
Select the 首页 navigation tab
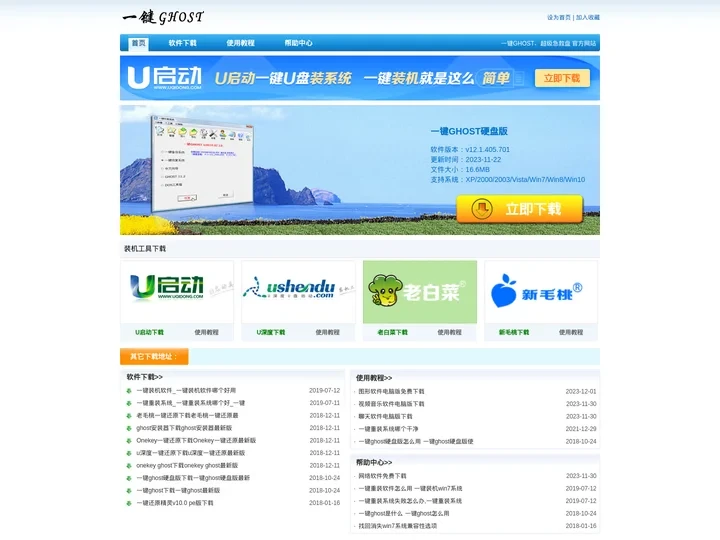coord(138,43)
